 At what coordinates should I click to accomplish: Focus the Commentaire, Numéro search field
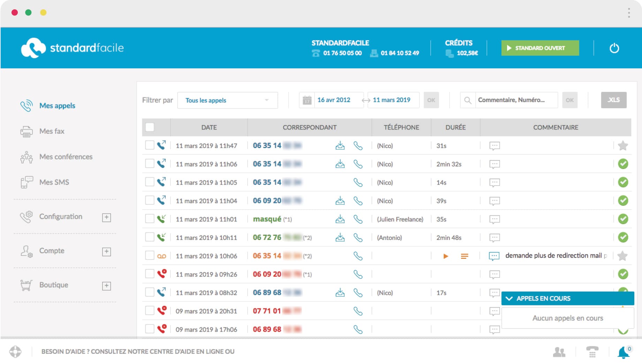(x=516, y=100)
